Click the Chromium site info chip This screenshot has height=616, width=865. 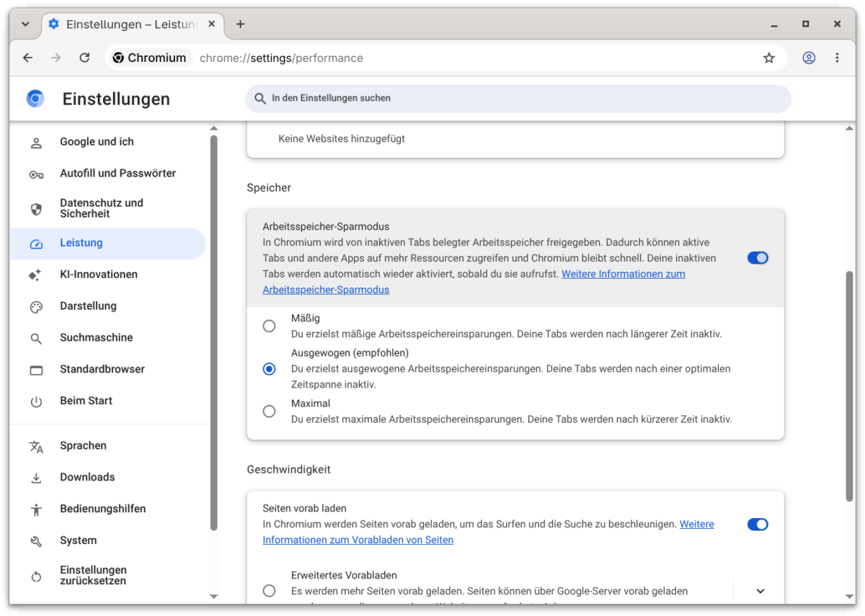click(x=149, y=58)
